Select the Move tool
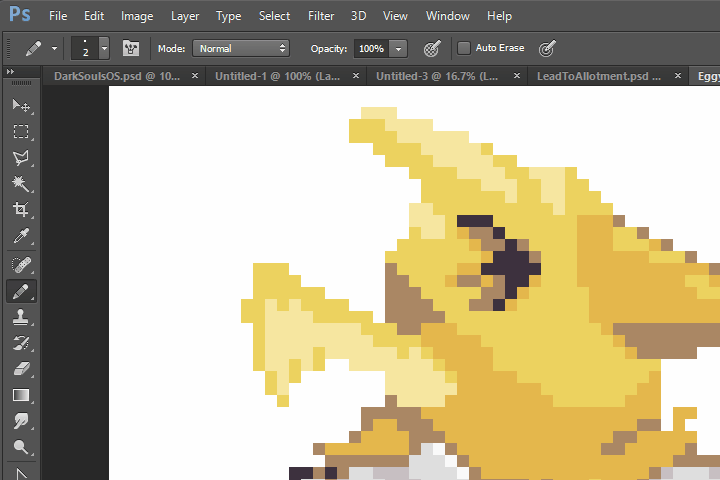Screen dimensions: 720x480 [21, 106]
